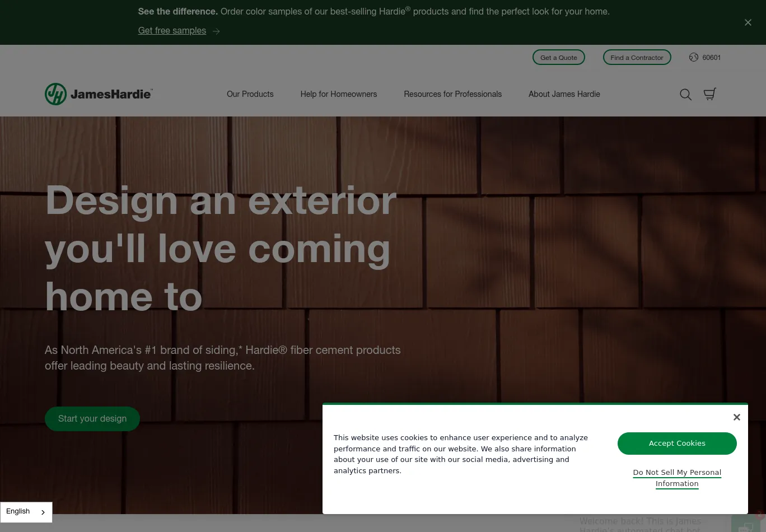Click the hero heading "Design an exterior"

coord(221,200)
